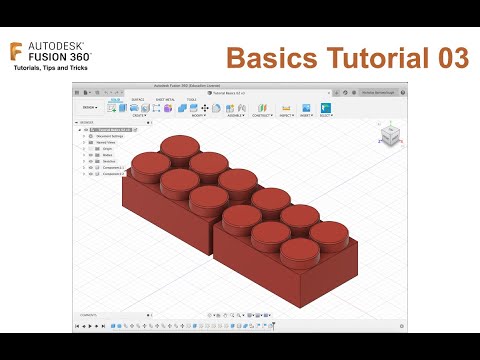Open the ASSEMBLE dropdown menu
Viewport: 480px width, 360px height.
[x=236, y=115]
